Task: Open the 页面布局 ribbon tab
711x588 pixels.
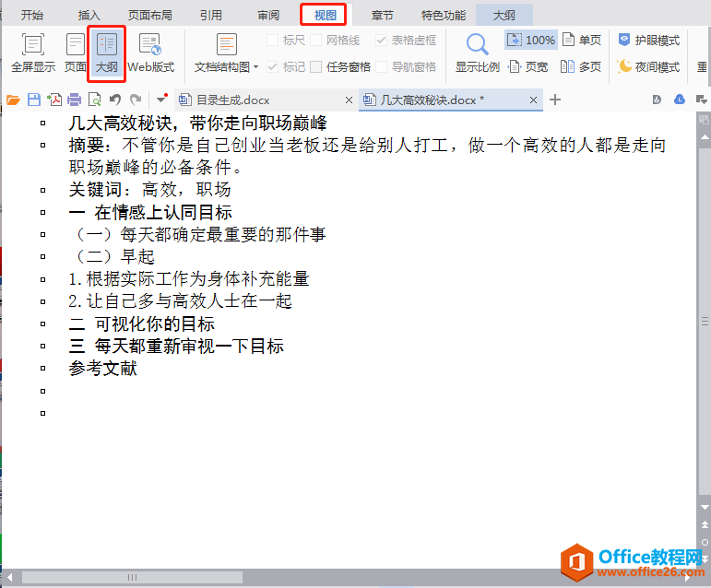Action: click(149, 15)
